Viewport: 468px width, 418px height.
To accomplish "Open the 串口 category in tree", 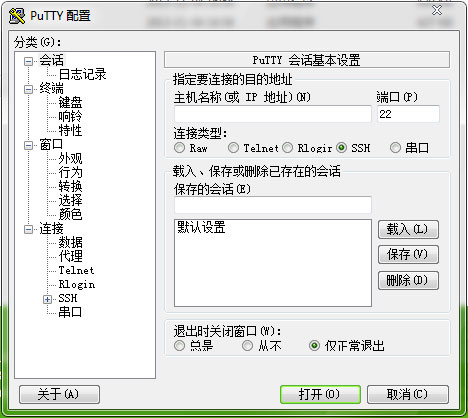I will pyautogui.click(x=70, y=312).
